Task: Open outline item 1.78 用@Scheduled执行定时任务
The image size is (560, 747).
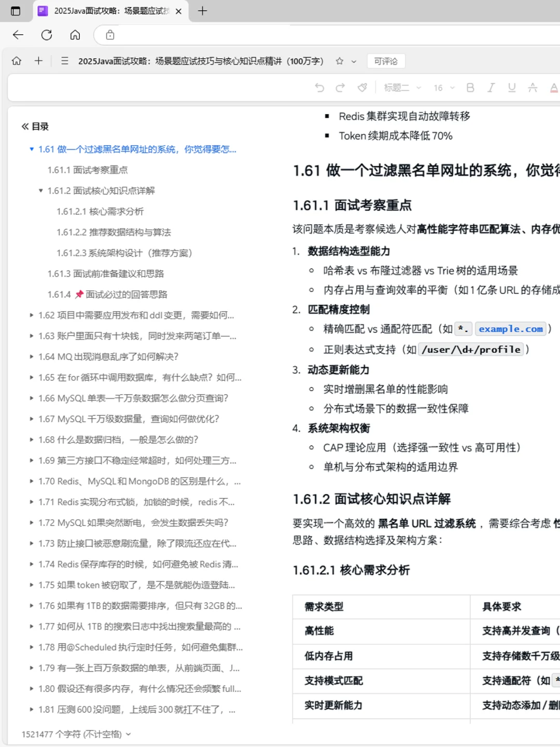Action: point(140,647)
